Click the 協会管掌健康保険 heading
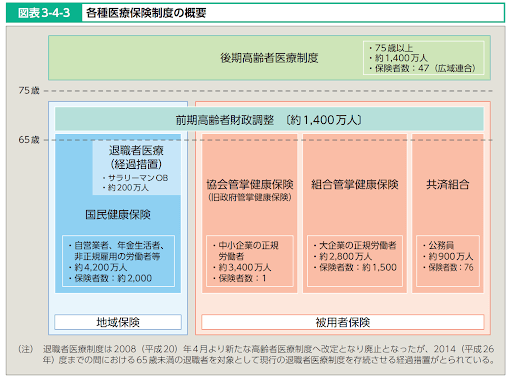 pyautogui.click(x=250, y=184)
